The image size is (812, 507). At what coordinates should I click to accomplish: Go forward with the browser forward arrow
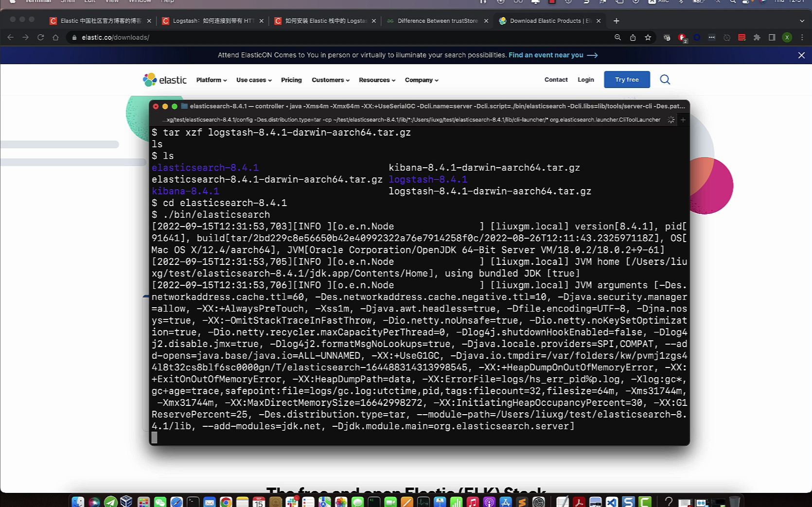click(x=25, y=37)
